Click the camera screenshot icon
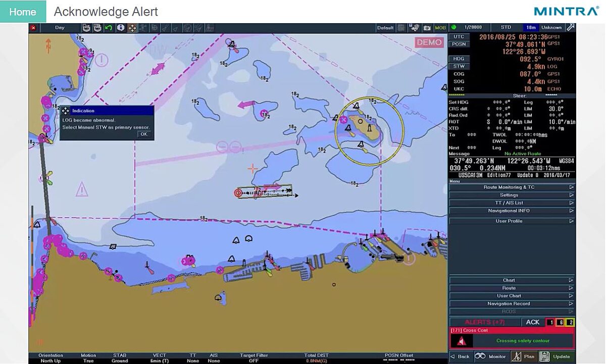 point(427,28)
